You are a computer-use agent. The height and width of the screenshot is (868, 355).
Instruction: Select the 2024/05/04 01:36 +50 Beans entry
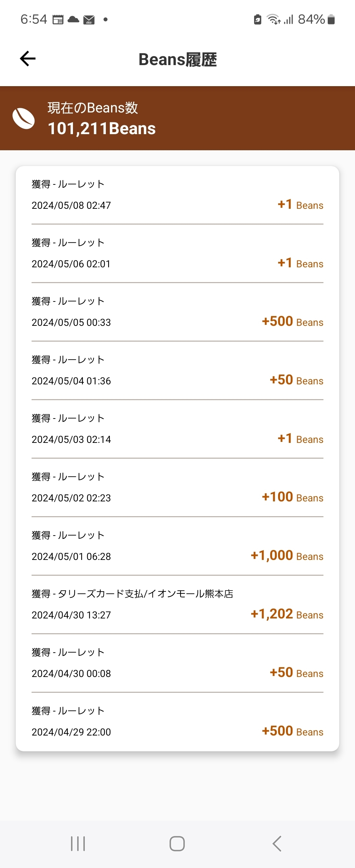point(177,371)
